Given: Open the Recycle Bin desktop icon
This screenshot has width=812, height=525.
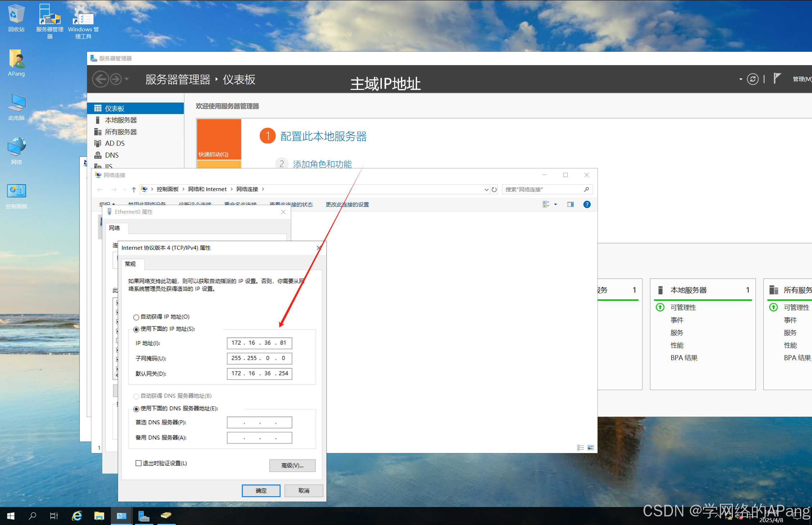Looking at the screenshot, I should (16, 14).
